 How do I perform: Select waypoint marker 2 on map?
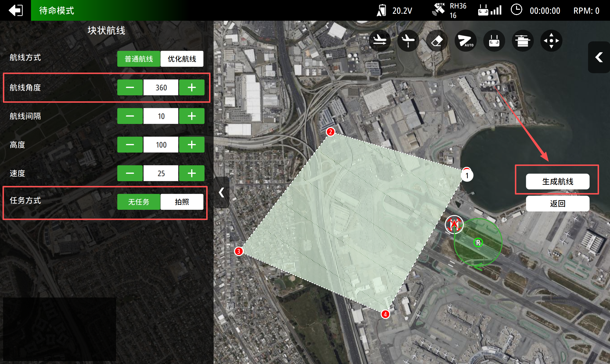tap(330, 132)
